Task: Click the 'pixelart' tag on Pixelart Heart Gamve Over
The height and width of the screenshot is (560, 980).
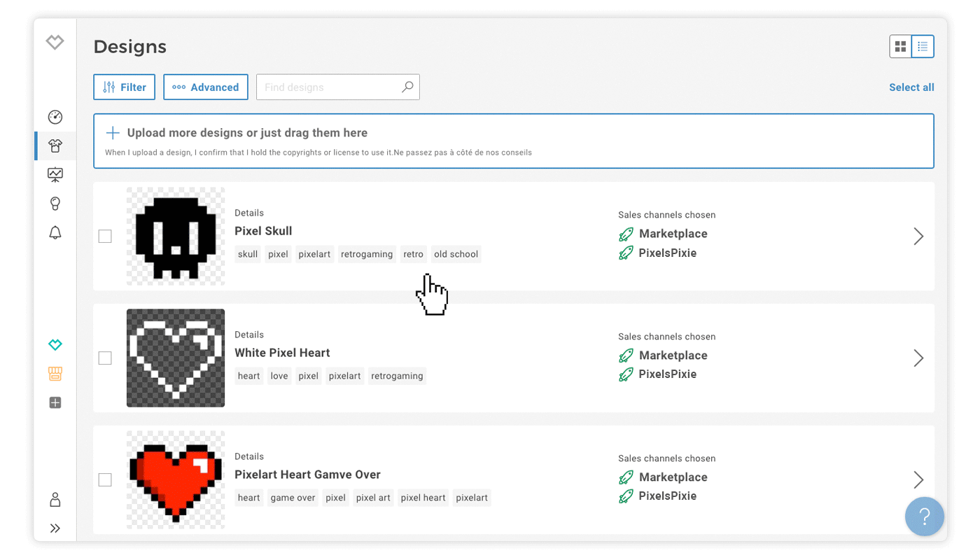Action: tap(472, 498)
